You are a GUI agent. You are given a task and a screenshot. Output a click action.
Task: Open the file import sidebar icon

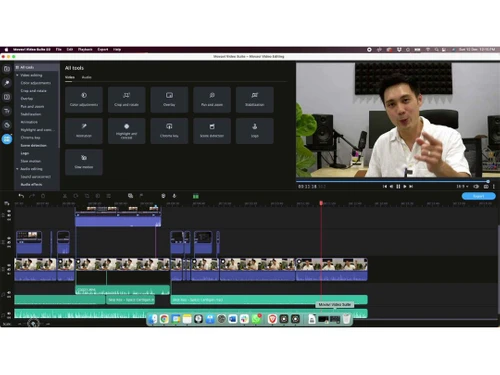click(x=7, y=69)
